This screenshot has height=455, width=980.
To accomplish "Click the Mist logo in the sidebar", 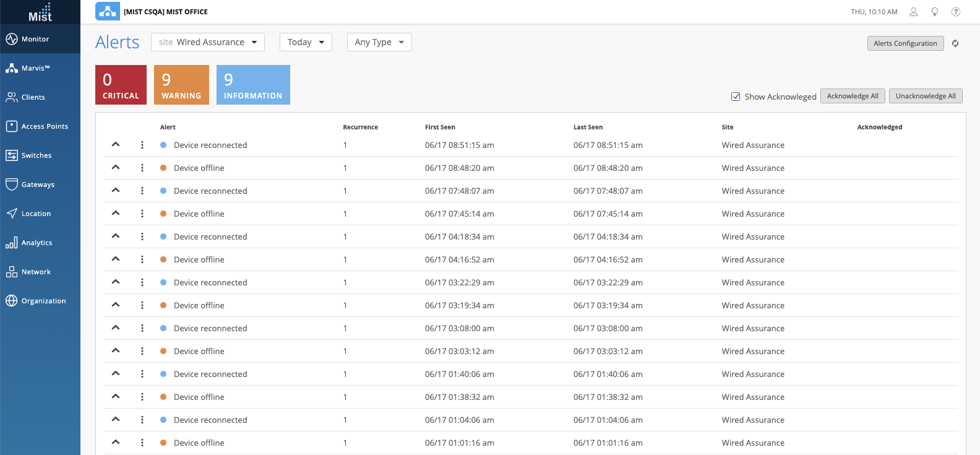I will (40, 12).
